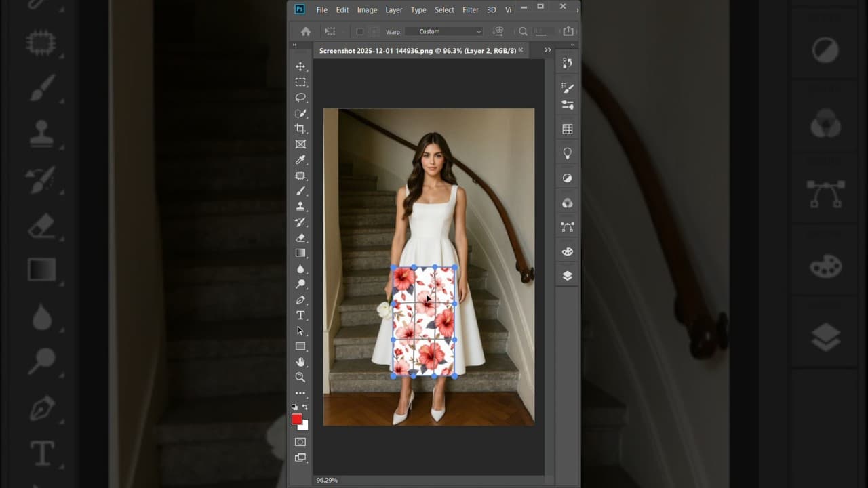Open the Edit menu
This screenshot has width=868, height=488.
342,10
